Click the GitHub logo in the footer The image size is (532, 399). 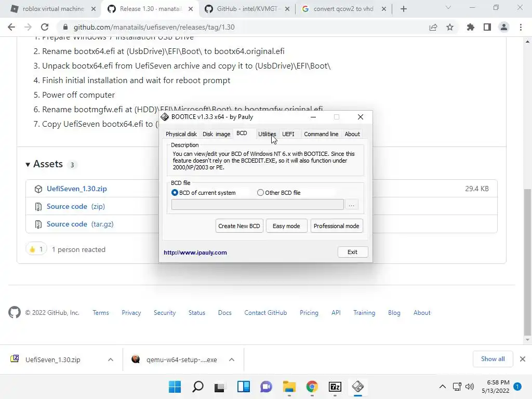pyautogui.click(x=14, y=312)
